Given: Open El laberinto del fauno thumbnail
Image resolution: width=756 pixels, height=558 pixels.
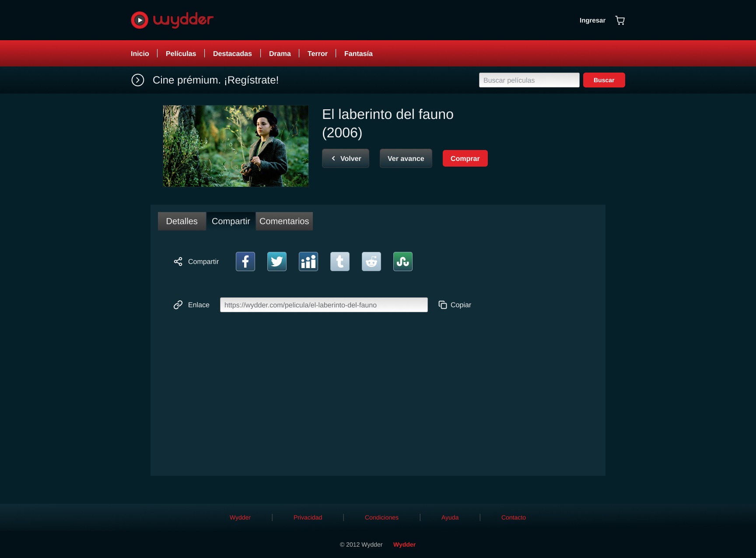Looking at the screenshot, I should click(x=236, y=146).
